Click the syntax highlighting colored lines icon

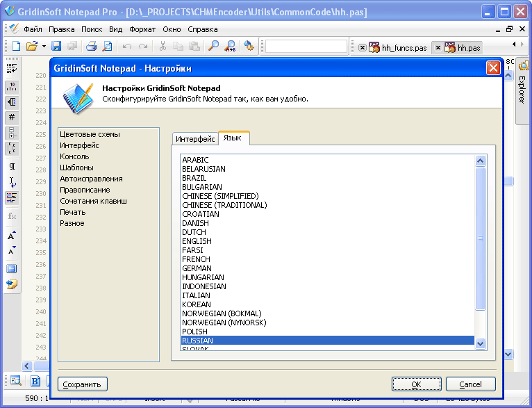pos(12,198)
